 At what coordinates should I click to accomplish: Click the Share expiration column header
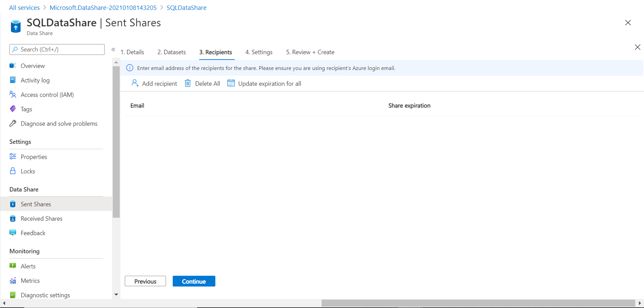pyautogui.click(x=409, y=106)
